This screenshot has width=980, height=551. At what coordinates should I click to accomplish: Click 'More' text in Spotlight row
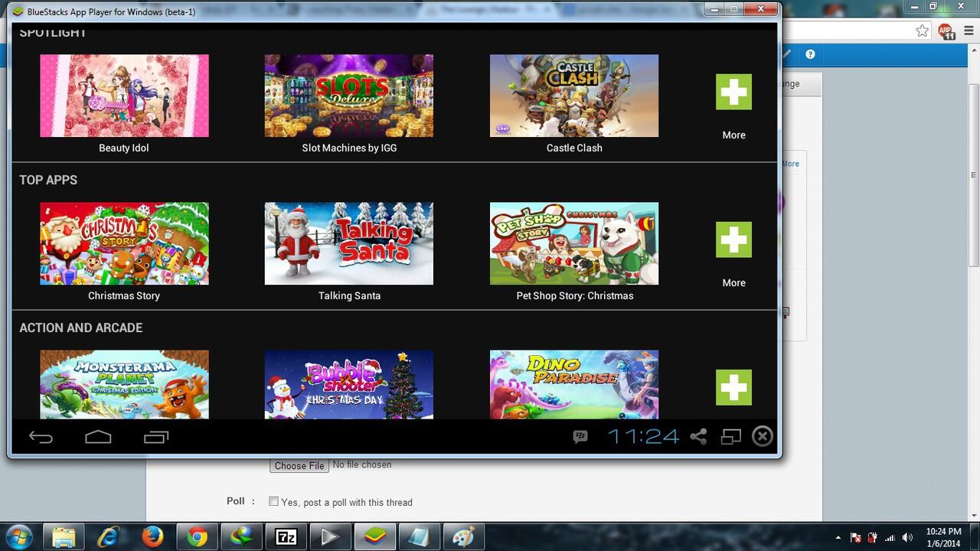pyautogui.click(x=733, y=135)
